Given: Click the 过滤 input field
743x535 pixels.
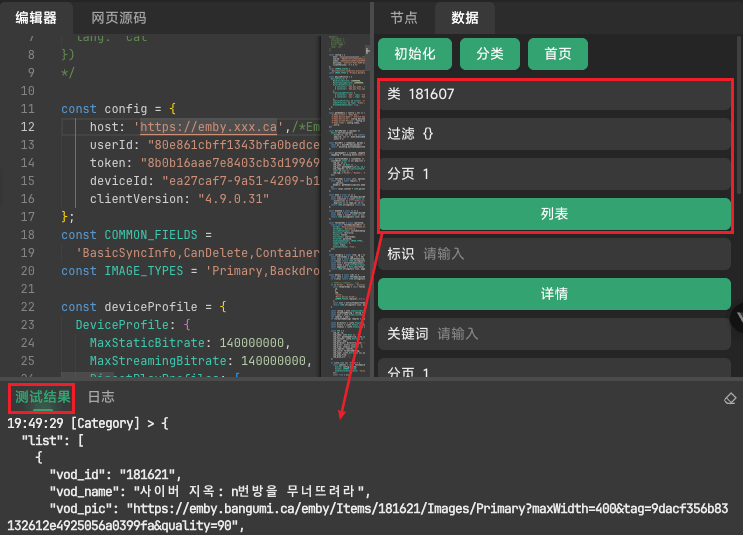Looking at the screenshot, I should pos(570,134).
